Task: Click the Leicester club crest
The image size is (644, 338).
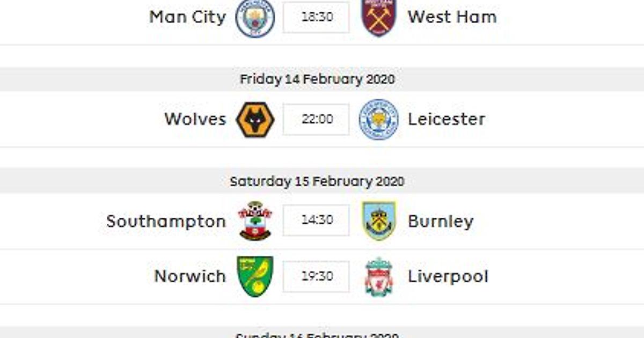Action: (x=379, y=119)
